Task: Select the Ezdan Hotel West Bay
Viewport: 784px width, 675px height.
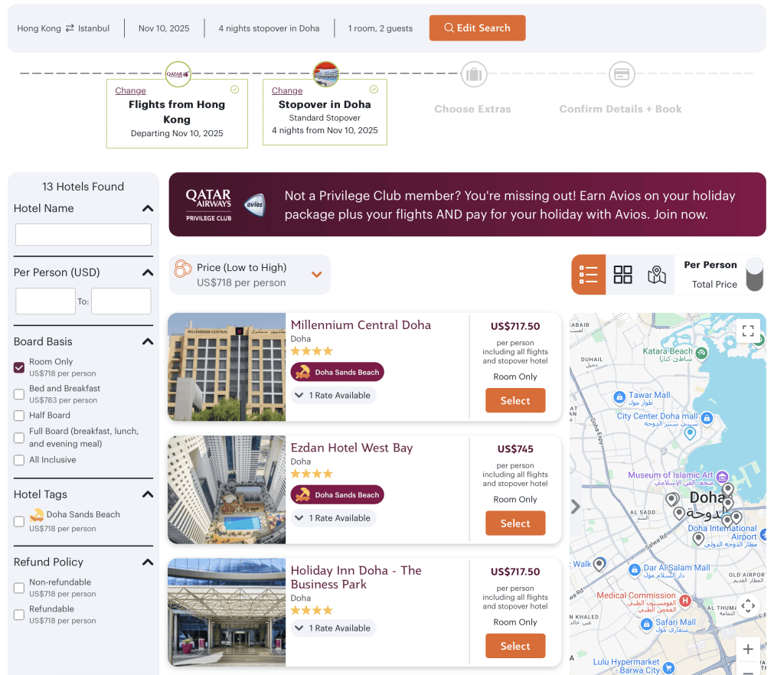Action: tap(515, 523)
